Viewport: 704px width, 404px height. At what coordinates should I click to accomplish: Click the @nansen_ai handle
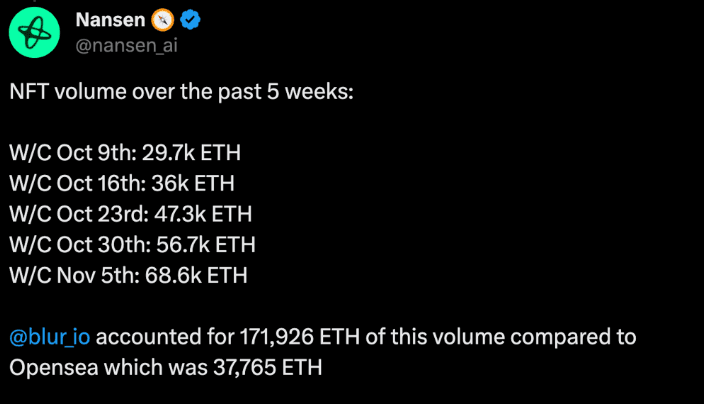pos(127,45)
